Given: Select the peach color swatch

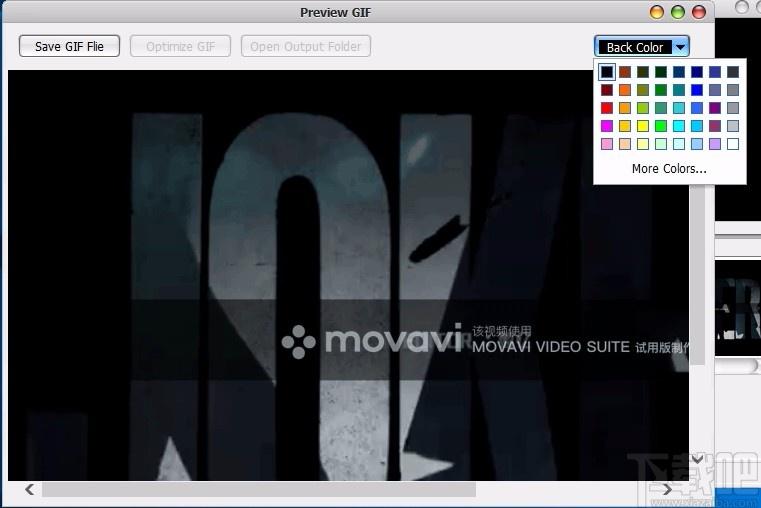Looking at the screenshot, I should (625, 144).
